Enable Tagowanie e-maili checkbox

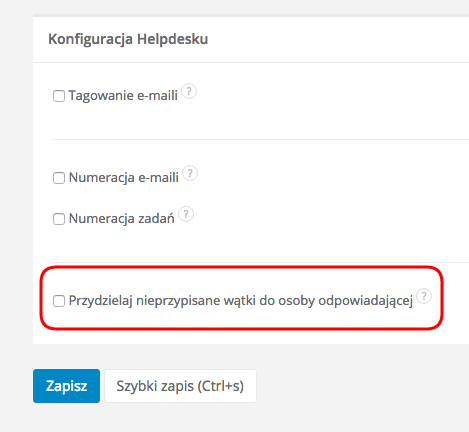pos(59,96)
